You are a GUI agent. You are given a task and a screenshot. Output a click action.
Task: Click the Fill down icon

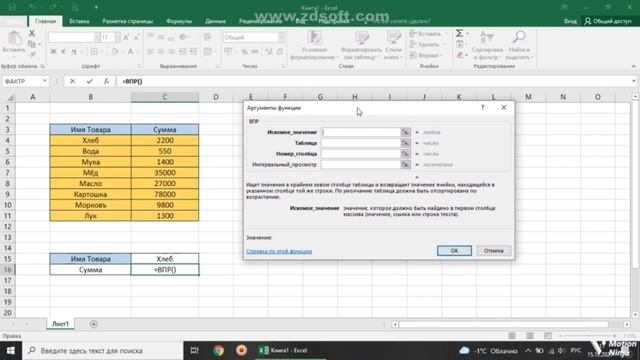pyautogui.click(x=460, y=44)
